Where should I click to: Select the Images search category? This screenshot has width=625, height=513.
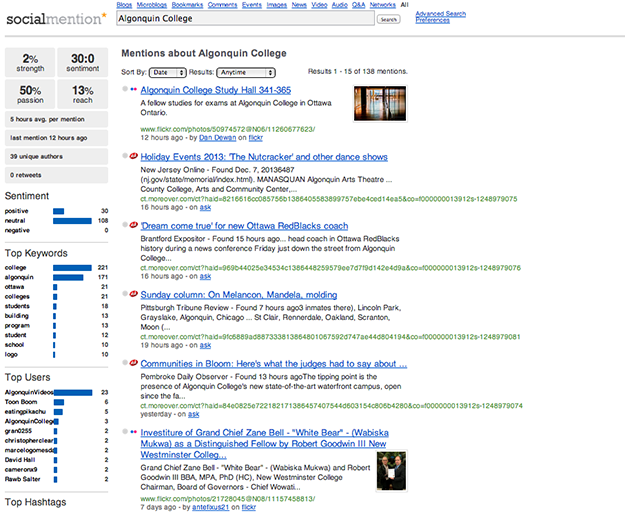[277, 5]
